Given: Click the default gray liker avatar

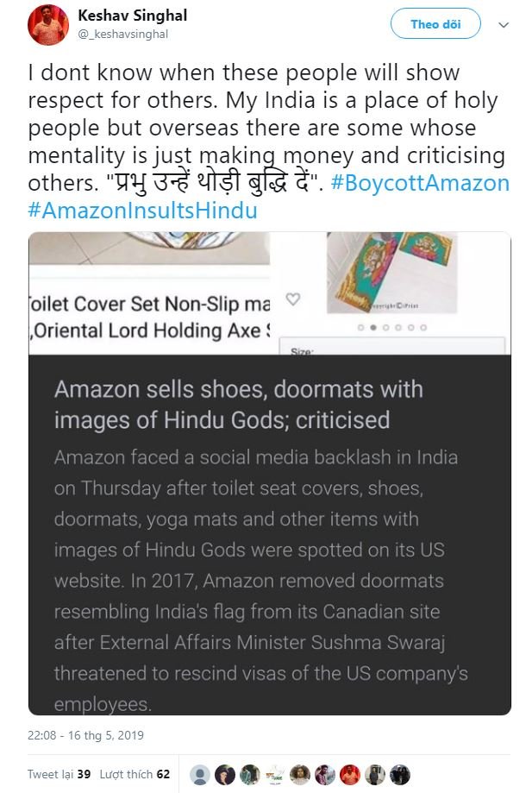Looking at the screenshot, I should click(x=200, y=774).
